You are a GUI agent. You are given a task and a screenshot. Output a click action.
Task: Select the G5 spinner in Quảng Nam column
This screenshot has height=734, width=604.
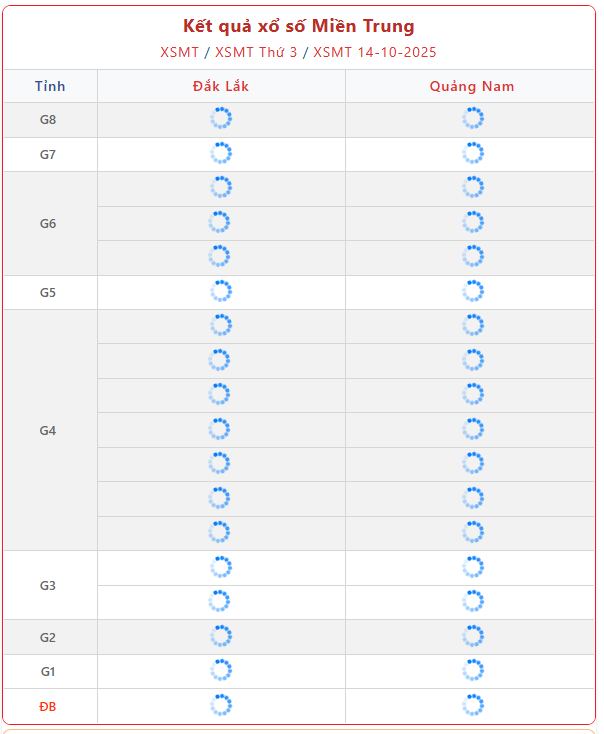(x=473, y=291)
